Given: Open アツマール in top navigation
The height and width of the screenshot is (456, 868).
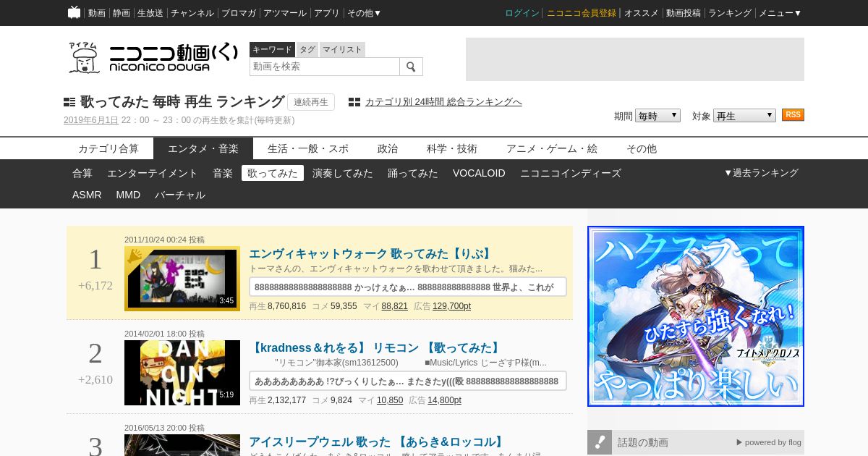Looking at the screenshot, I should (285, 13).
